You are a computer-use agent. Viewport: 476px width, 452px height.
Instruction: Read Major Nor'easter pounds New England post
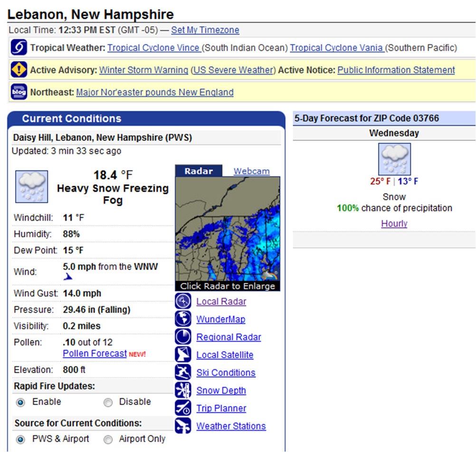pyautogui.click(x=155, y=92)
